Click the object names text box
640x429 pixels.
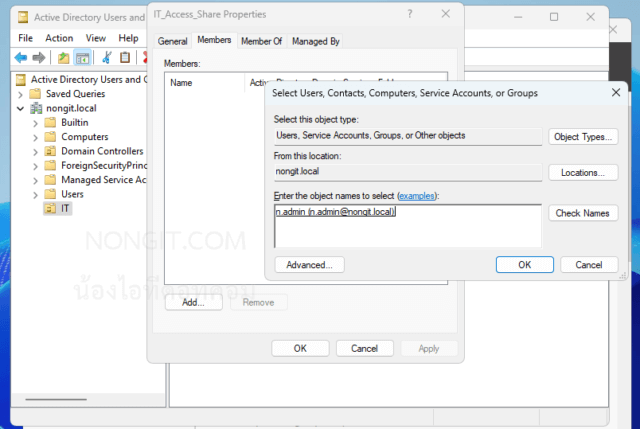408,226
